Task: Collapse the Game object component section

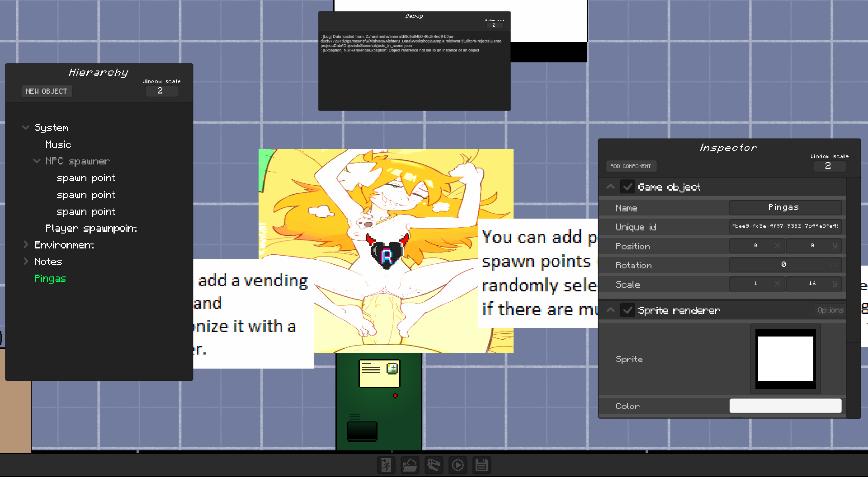Action: (610, 187)
